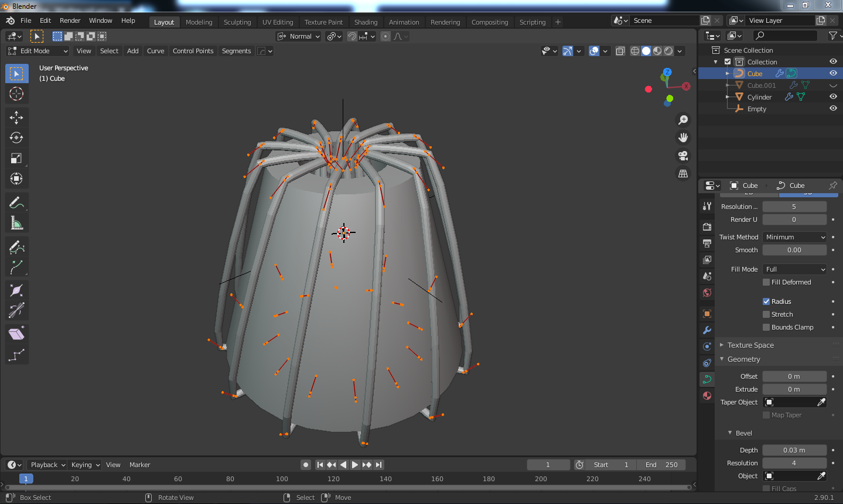Select the Cursor tool in the toolbar
The height and width of the screenshot is (504, 843).
coord(16,94)
